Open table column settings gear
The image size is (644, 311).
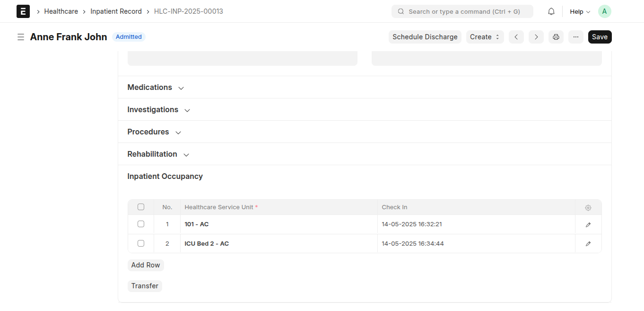click(588, 207)
